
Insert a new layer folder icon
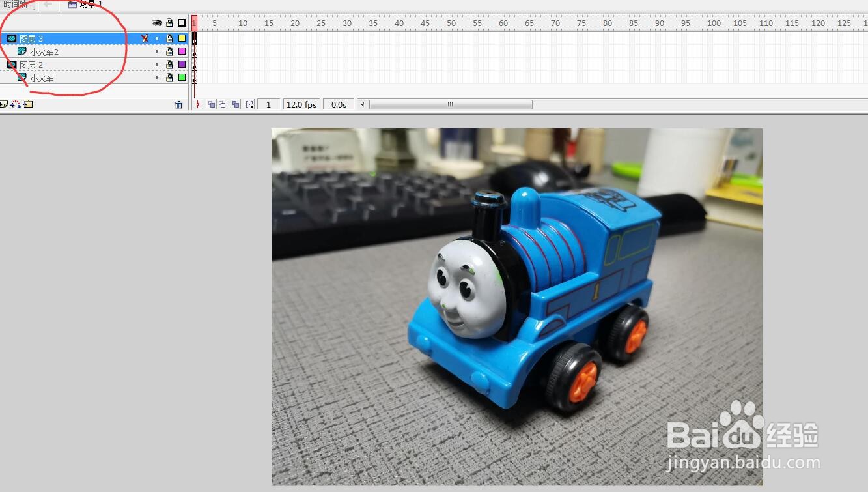coord(28,104)
